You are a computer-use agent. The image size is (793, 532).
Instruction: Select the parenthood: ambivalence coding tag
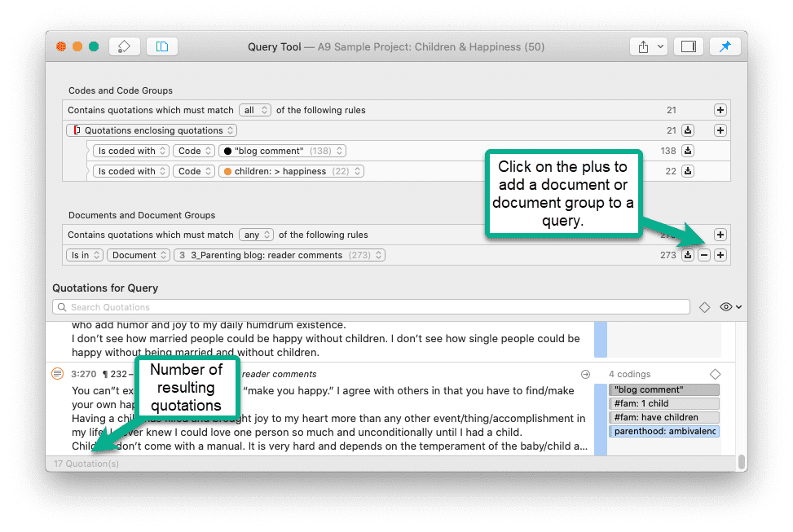[664, 431]
